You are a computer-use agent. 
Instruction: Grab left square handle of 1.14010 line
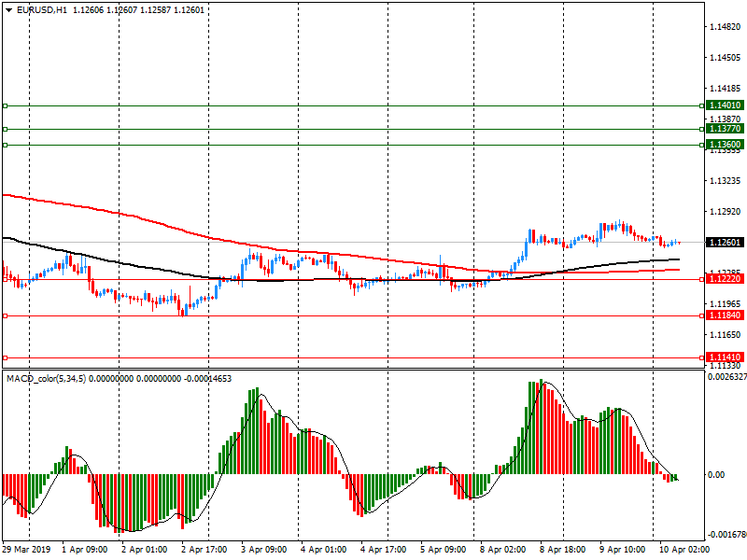(6, 105)
